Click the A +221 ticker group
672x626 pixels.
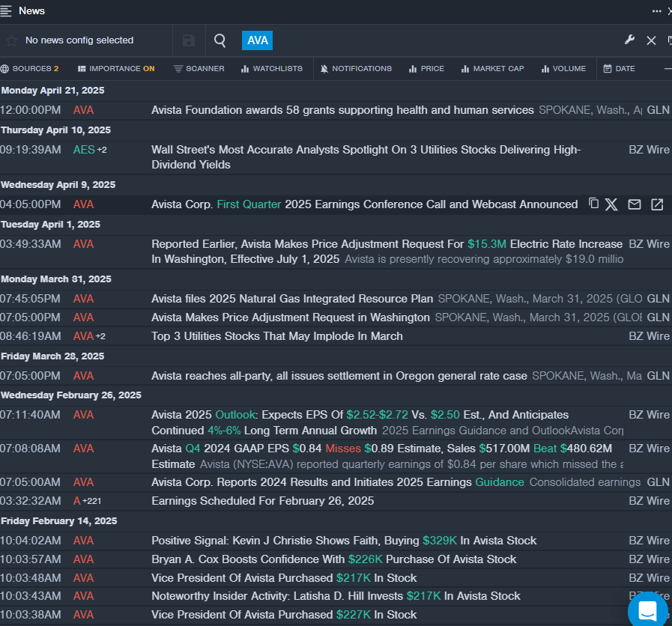pyautogui.click(x=87, y=501)
